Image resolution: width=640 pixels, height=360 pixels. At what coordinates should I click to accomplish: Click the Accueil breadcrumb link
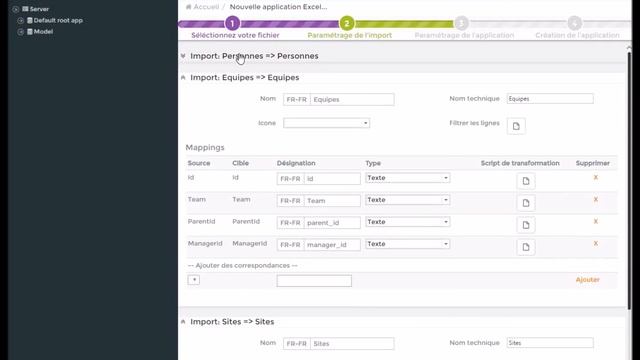coord(206,7)
